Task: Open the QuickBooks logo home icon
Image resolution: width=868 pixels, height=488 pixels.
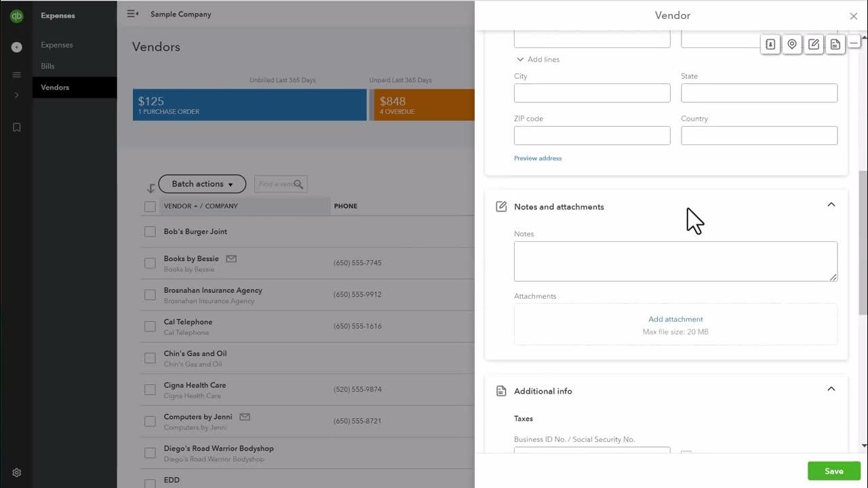Action: [16, 16]
